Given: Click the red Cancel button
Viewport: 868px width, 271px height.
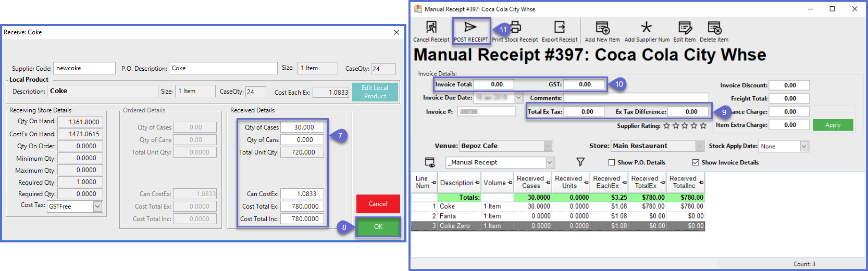Looking at the screenshot, I should [378, 204].
